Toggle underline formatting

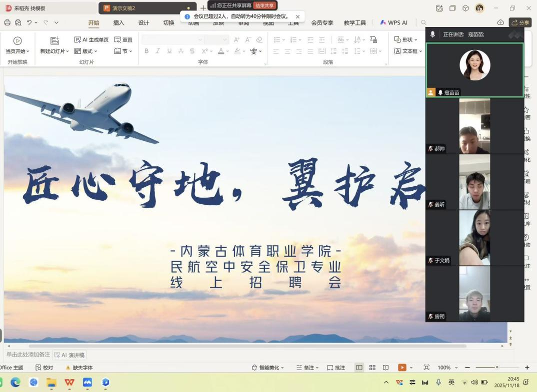(x=169, y=51)
